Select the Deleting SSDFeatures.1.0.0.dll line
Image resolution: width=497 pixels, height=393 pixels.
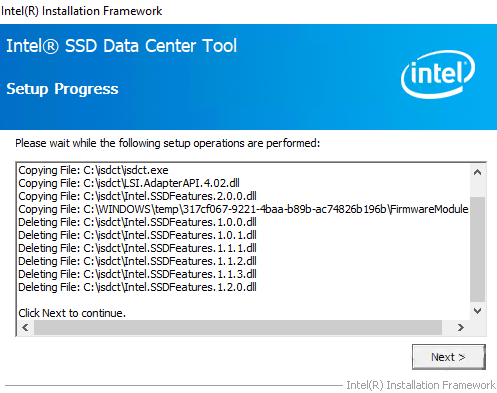point(137,222)
